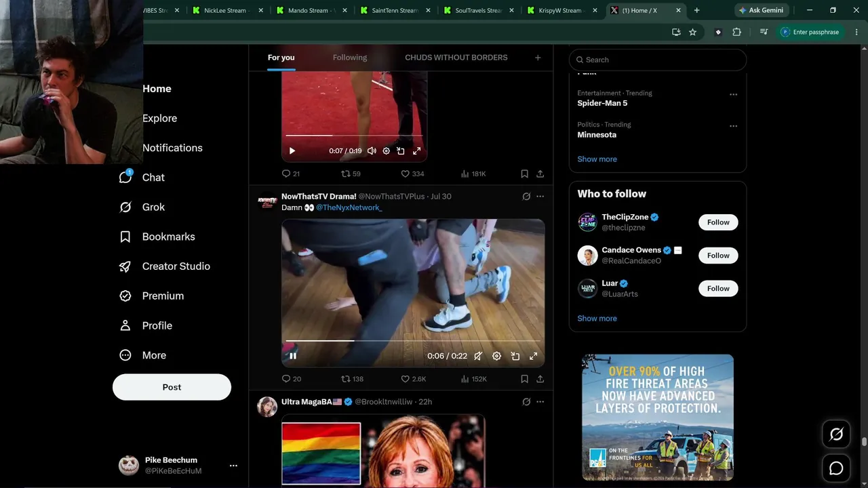This screenshot has width=868, height=488.
Task: Play the 0:07 / 0:19 video
Action: (x=292, y=151)
